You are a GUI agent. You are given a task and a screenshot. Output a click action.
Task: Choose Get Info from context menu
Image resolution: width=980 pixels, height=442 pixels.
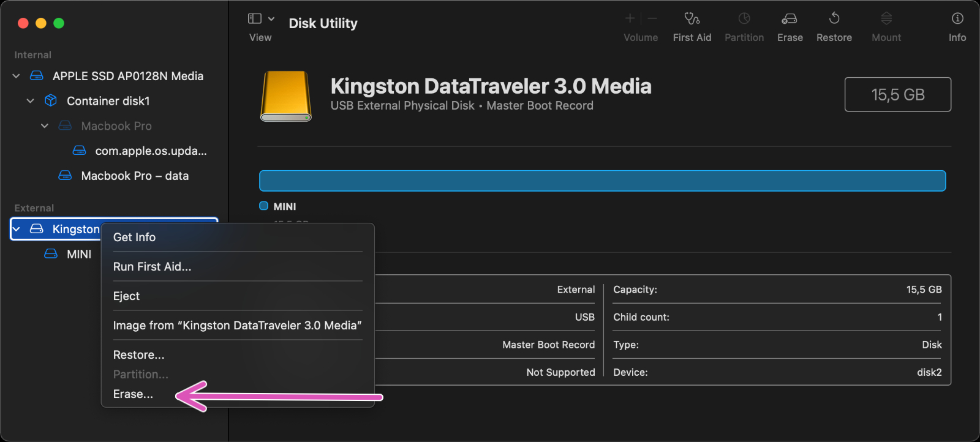coord(134,238)
